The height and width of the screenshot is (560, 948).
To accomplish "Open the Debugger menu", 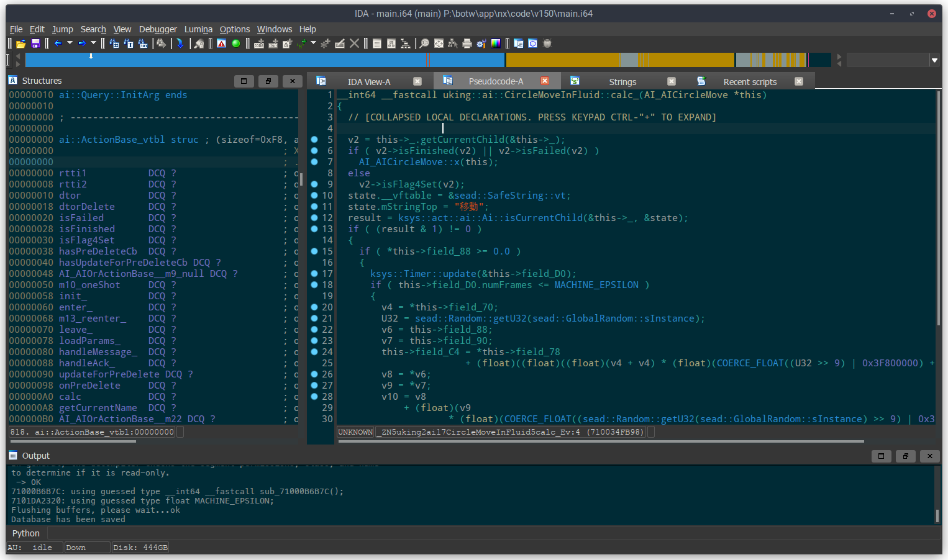I will [158, 29].
